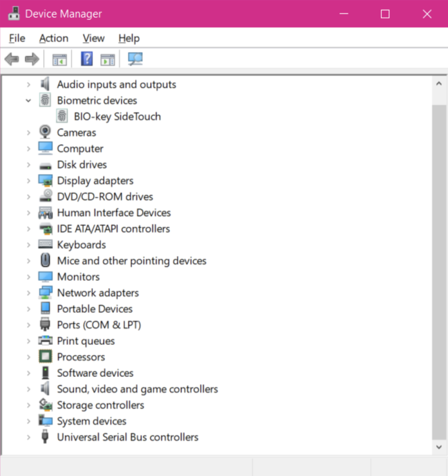The height and width of the screenshot is (476, 448).
Task: Click the Print queues printer icon
Action: click(45, 341)
